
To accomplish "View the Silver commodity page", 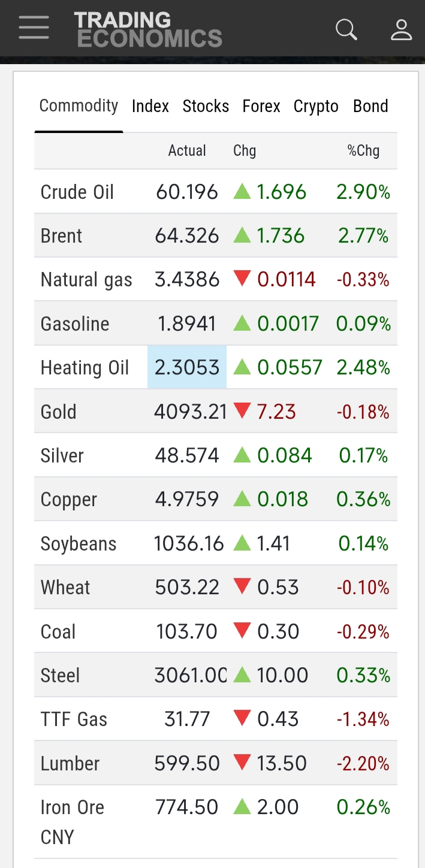I will (62, 456).
